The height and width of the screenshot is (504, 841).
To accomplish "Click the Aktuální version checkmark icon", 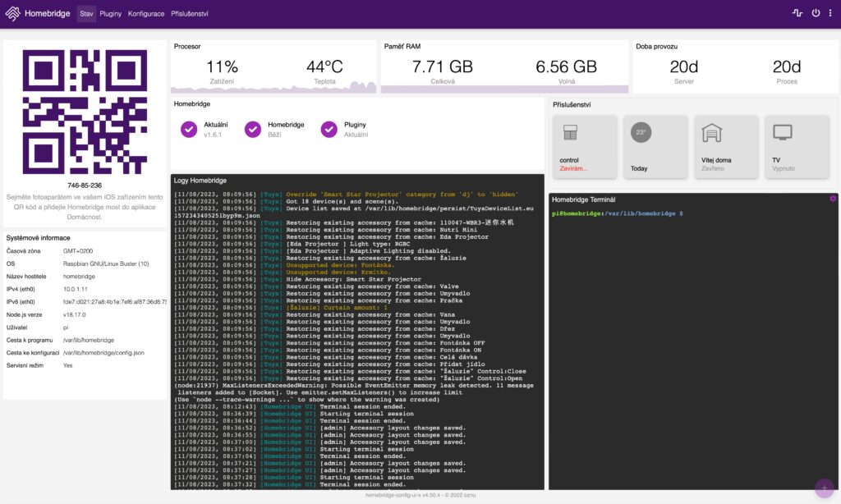I will point(190,129).
